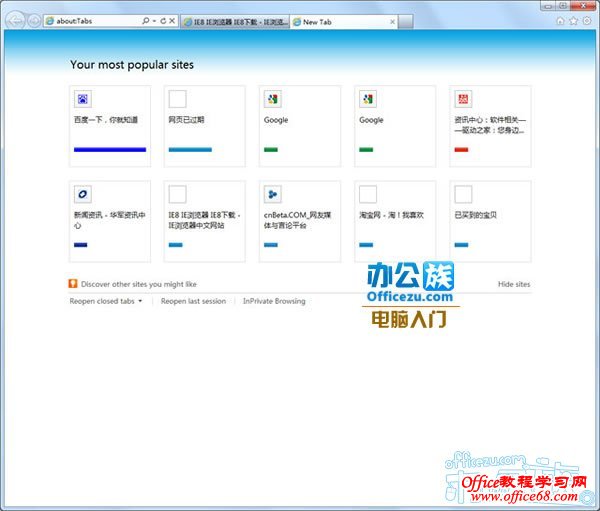Open the IE8 IE浏览器 IE8下载 tile title

click(x=204, y=220)
